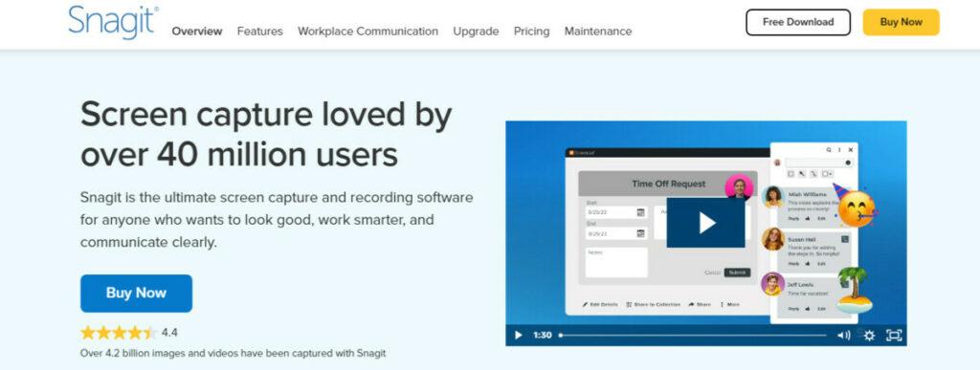Click the star rating icons

point(119,333)
